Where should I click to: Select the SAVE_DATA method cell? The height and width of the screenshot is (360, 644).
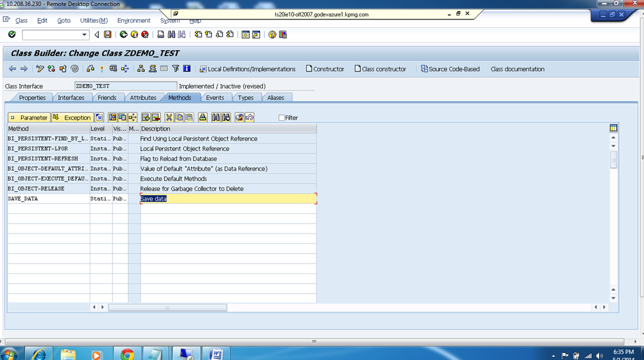pos(49,198)
